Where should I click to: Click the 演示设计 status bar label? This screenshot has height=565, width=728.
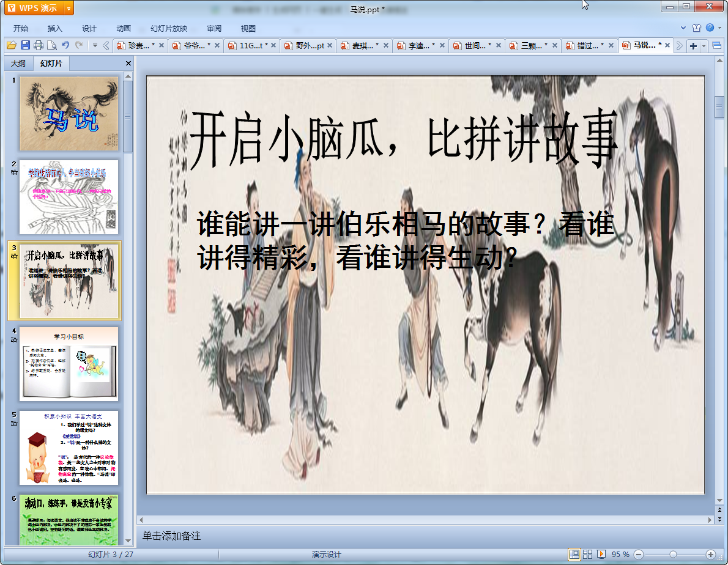click(327, 555)
